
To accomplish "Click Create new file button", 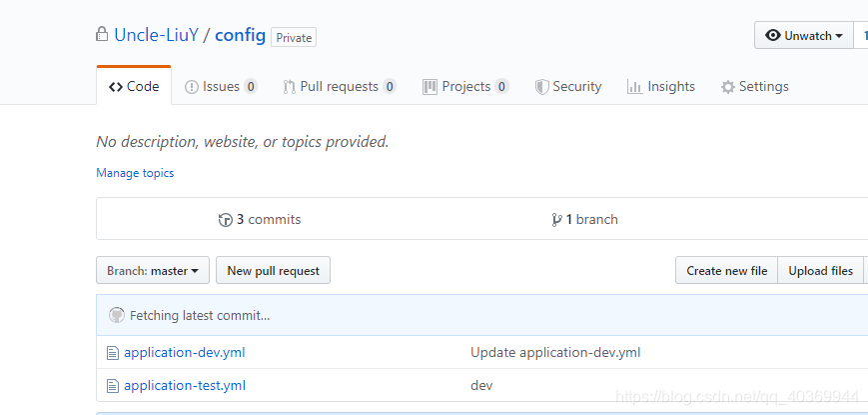I will pos(726,271).
